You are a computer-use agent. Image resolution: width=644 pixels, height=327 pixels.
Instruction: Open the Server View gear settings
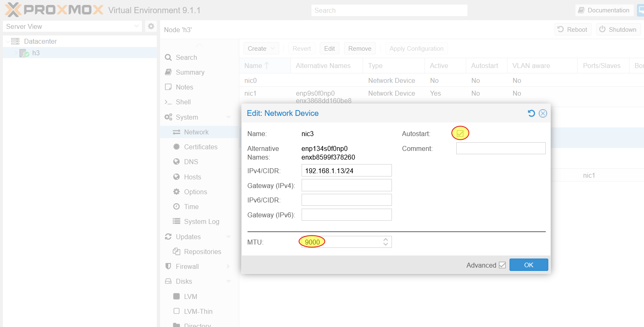[x=151, y=26]
